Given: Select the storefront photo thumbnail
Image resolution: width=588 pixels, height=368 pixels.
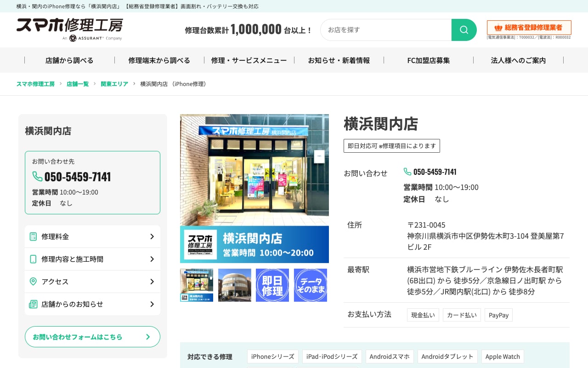Looking at the screenshot, I should click(x=197, y=285).
